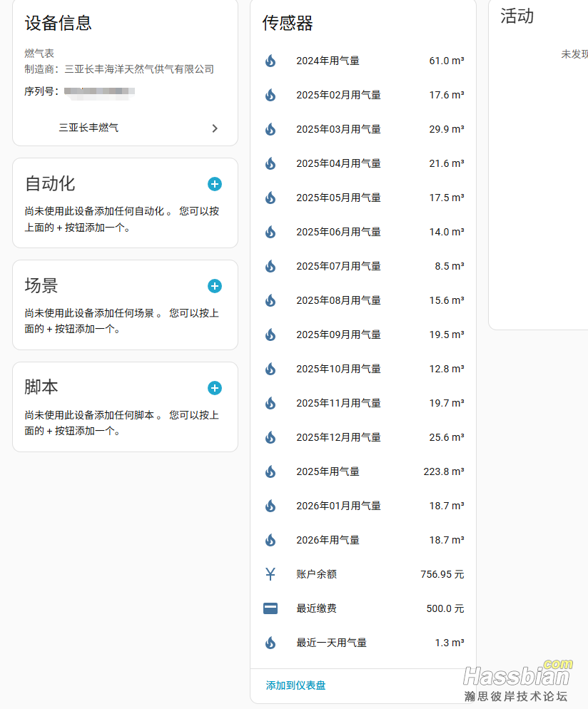Image resolution: width=588 pixels, height=709 pixels.
Task: Add a new script with plus icon
Action: click(215, 388)
